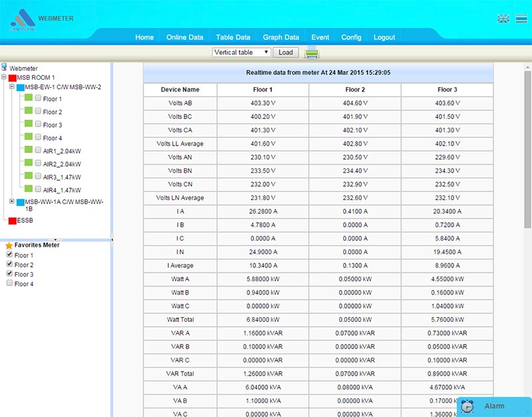Click the Floor 3 column header
The height and width of the screenshot is (417, 532).
point(447,90)
